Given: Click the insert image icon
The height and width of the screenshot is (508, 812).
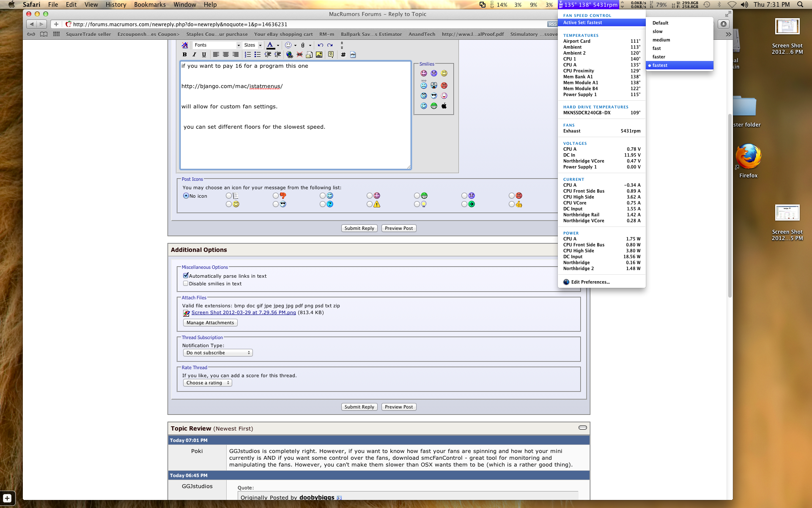Looking at the screenshot, I should point(319,55).
